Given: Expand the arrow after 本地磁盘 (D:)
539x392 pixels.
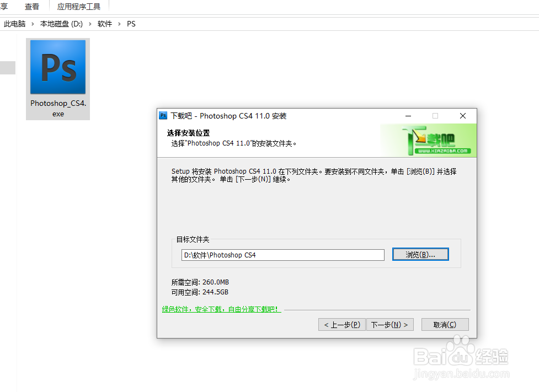Looking at the screenshot, I should [89, 24].
